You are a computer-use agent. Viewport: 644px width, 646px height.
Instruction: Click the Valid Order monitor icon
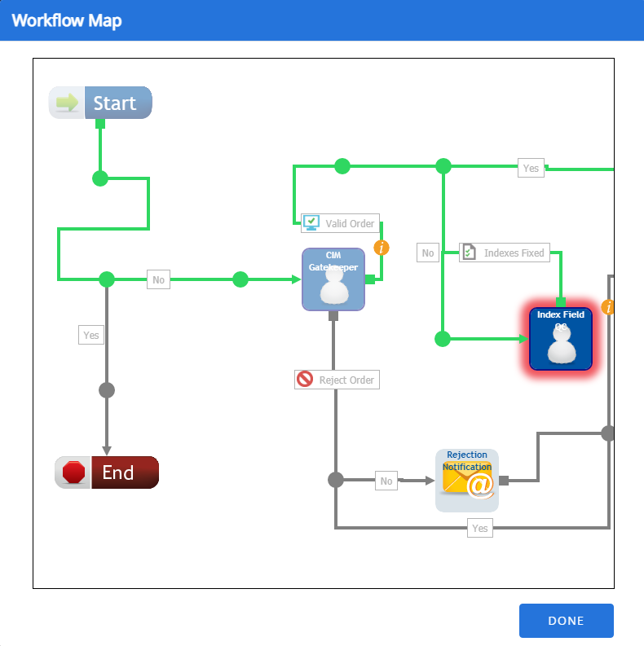pos(311,223)
